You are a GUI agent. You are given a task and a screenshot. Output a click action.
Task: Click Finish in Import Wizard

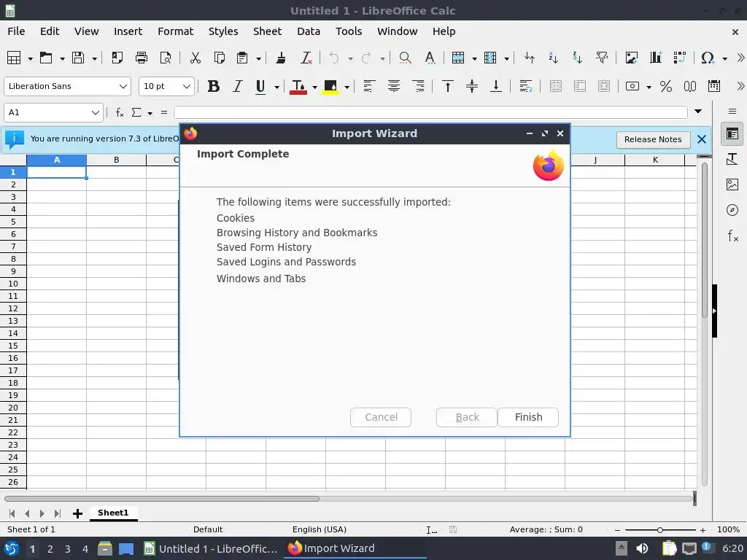[528, 417]
